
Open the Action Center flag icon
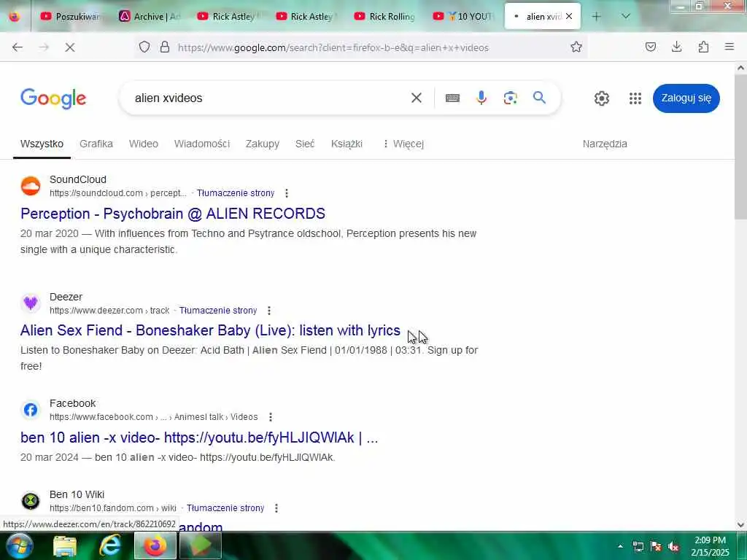[656, 547]
